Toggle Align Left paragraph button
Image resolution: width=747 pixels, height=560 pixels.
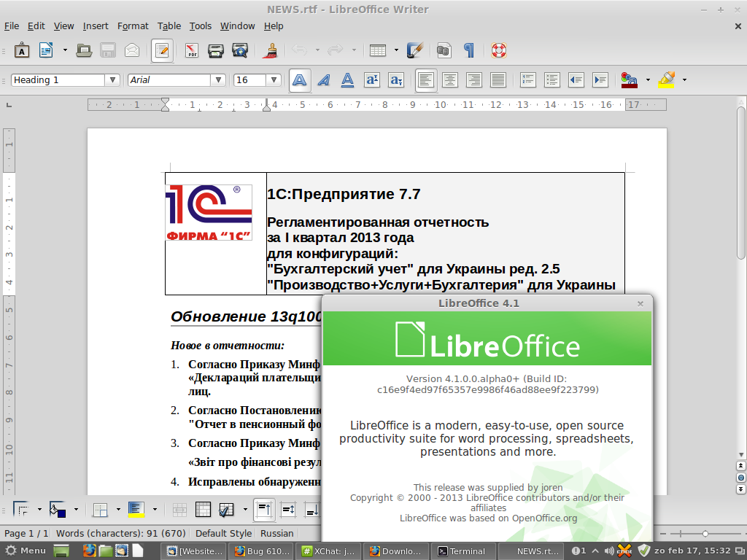(x=426, y=80)
